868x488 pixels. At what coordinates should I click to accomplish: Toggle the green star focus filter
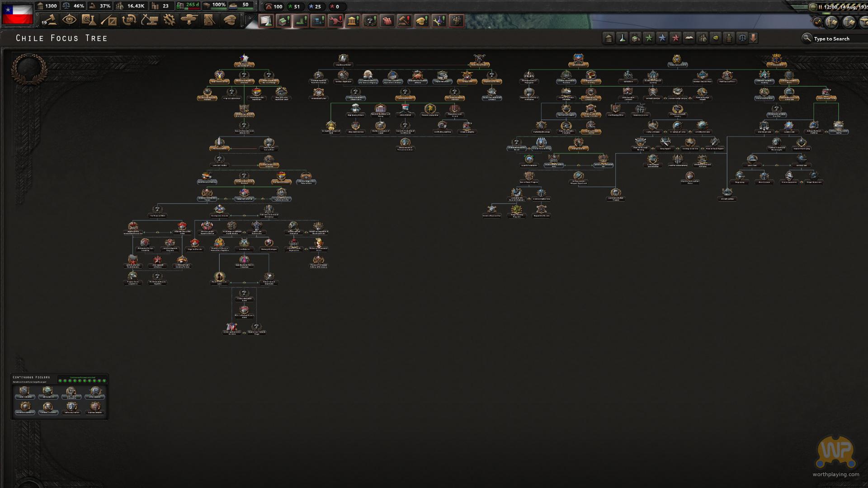649,38
